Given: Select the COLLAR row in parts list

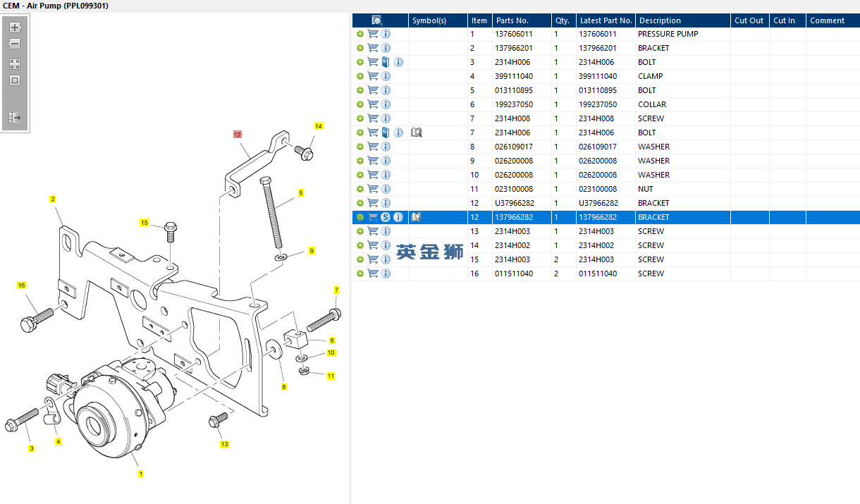Looking at the screenshot, I should (651, 104).
